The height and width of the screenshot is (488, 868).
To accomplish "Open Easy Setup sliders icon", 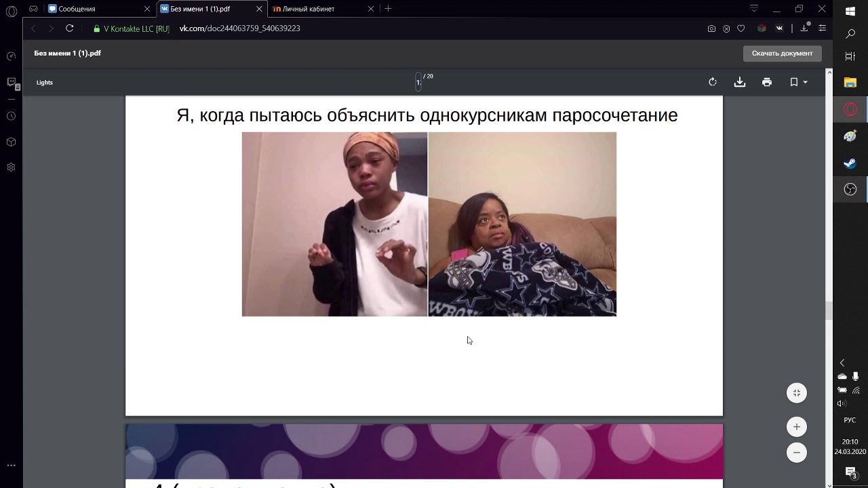I will [822, 28].
